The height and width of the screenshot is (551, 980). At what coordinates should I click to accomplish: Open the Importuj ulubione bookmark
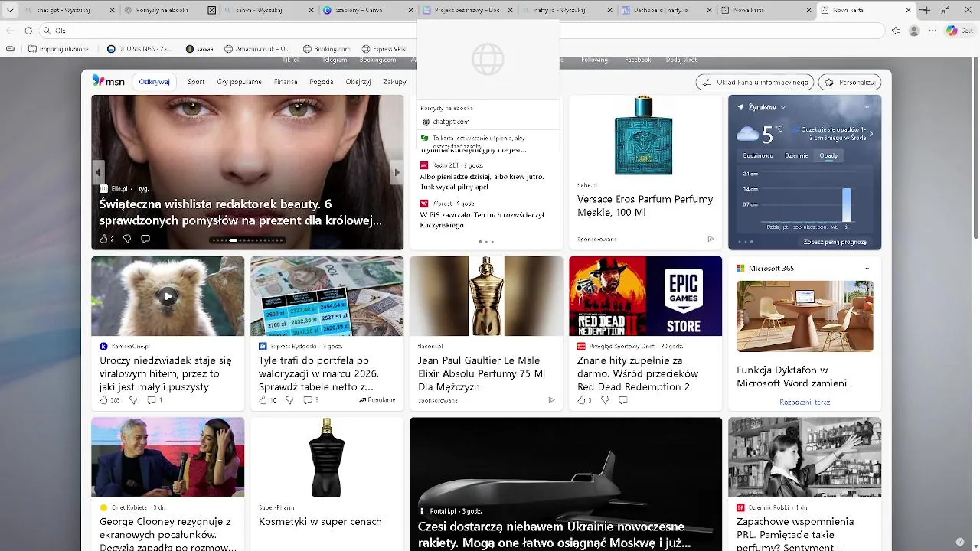58,49
